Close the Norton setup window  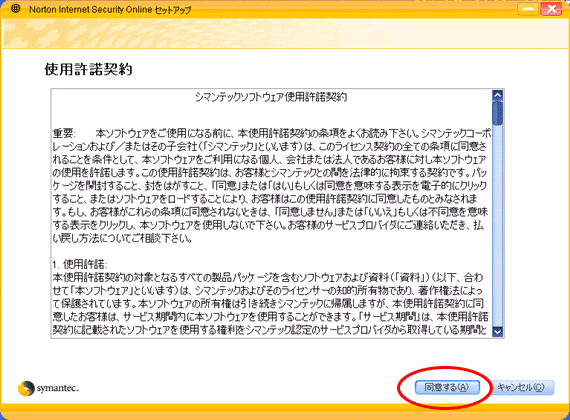551,9
